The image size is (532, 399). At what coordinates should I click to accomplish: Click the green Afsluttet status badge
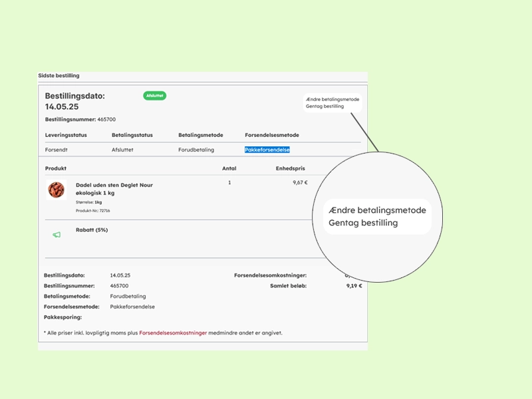coord(154,96)
